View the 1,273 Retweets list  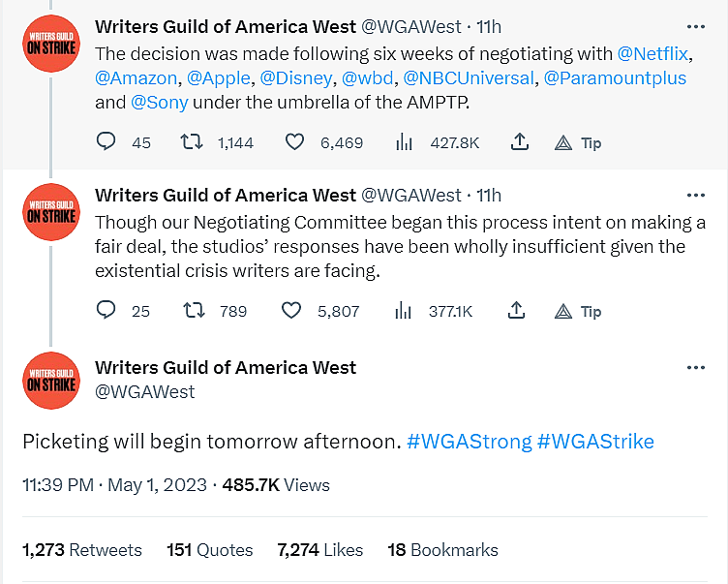(x=81, y=550)
